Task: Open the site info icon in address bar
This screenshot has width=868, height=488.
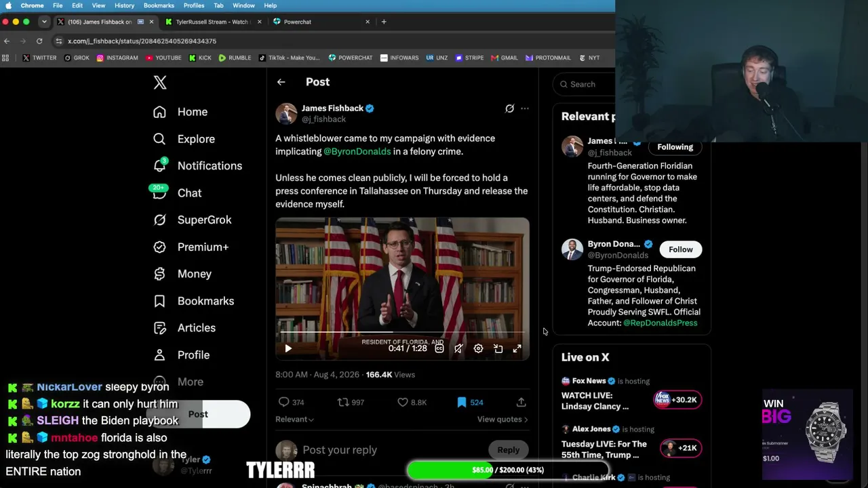Action: (59, 41)
